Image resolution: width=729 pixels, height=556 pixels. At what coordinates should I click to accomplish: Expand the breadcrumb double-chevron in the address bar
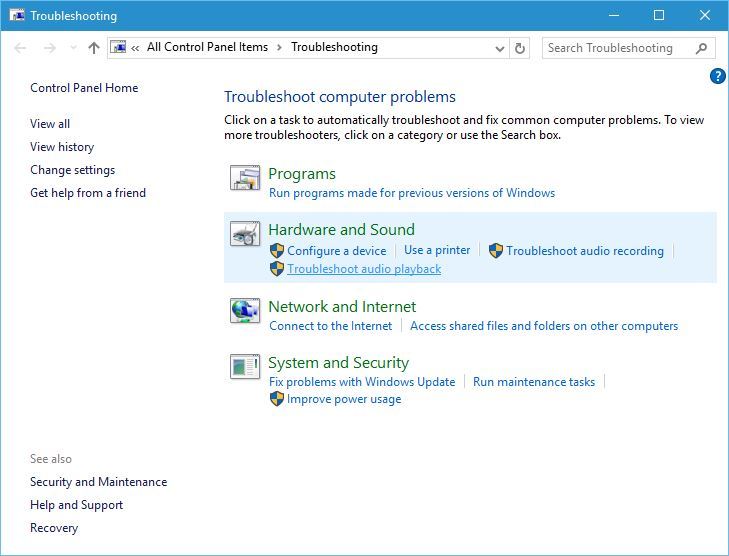[x=135, y=48]
